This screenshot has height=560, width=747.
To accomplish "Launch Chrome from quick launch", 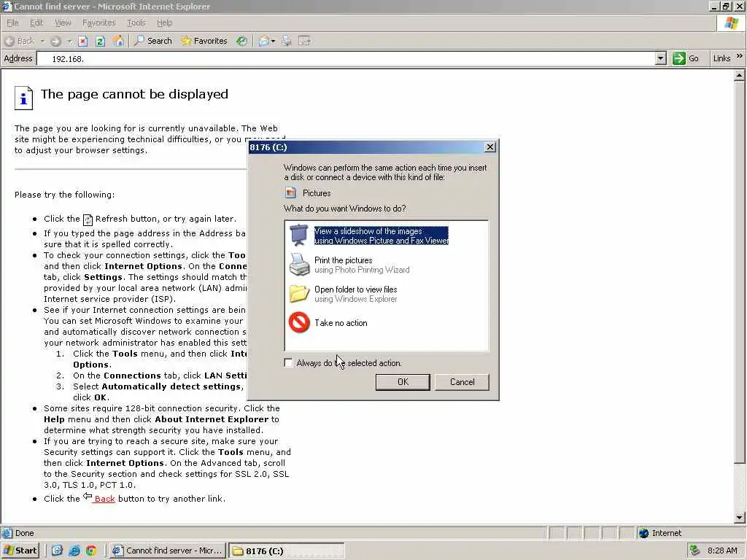I will pyautogui.click(x=91, y=551).
